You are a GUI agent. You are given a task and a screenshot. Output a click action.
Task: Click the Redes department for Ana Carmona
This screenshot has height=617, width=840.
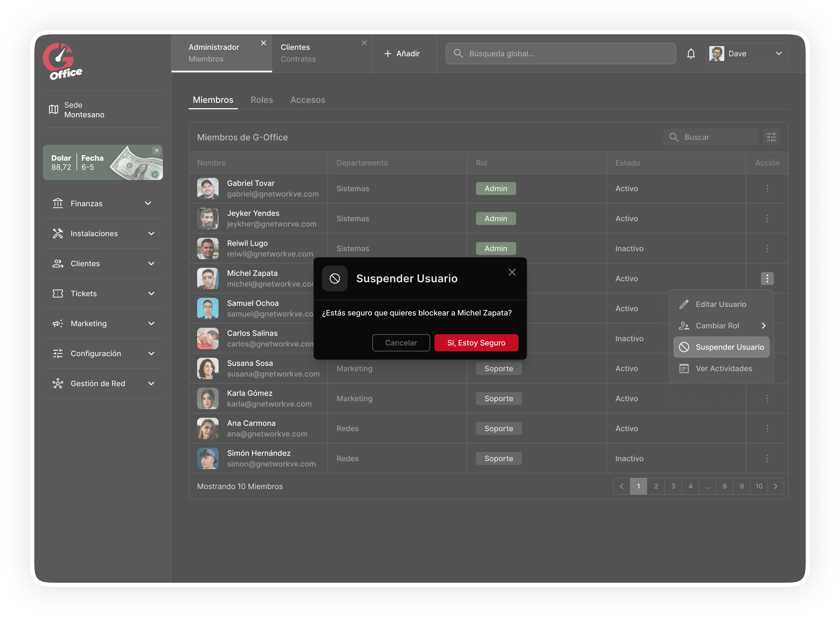[347, 428]
